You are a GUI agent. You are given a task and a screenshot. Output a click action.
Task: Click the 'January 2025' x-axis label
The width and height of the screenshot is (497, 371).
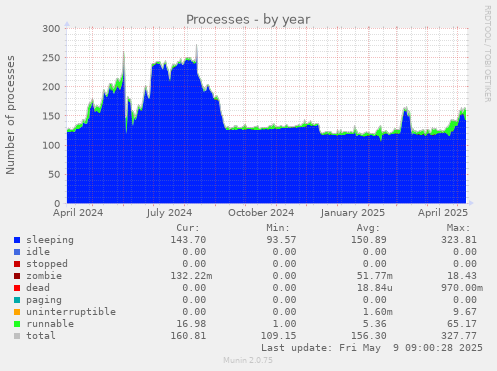tap(353, 213)
